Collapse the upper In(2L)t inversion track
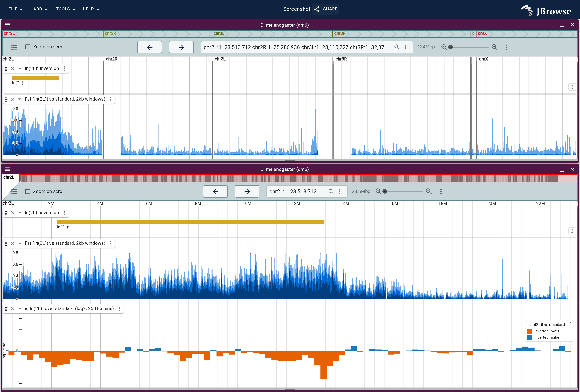 (x=20, y=69)
